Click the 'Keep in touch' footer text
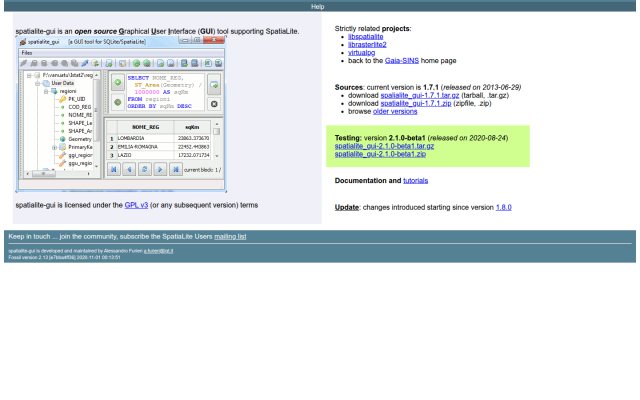The height and width of the screenshot is (400, 640). pyautogui.click(x=29, y=237)
